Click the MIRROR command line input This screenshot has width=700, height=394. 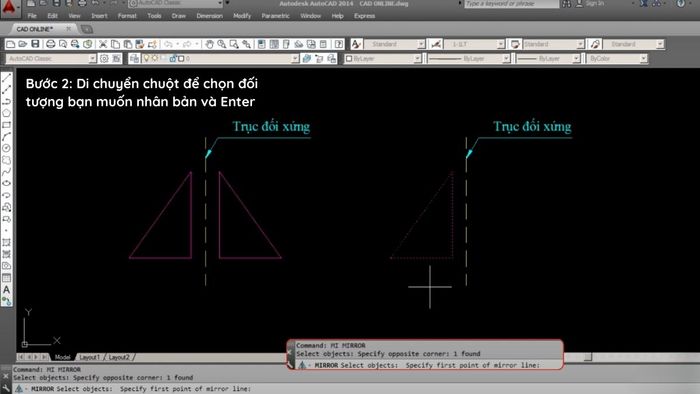(357, 389)
